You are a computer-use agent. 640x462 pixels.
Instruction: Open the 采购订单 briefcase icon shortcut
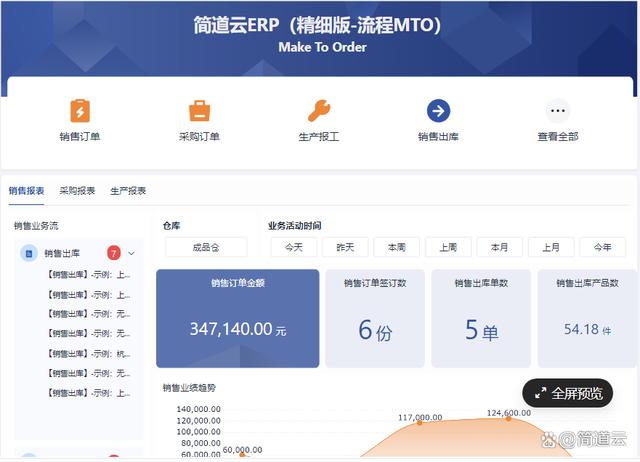(200, 111)
